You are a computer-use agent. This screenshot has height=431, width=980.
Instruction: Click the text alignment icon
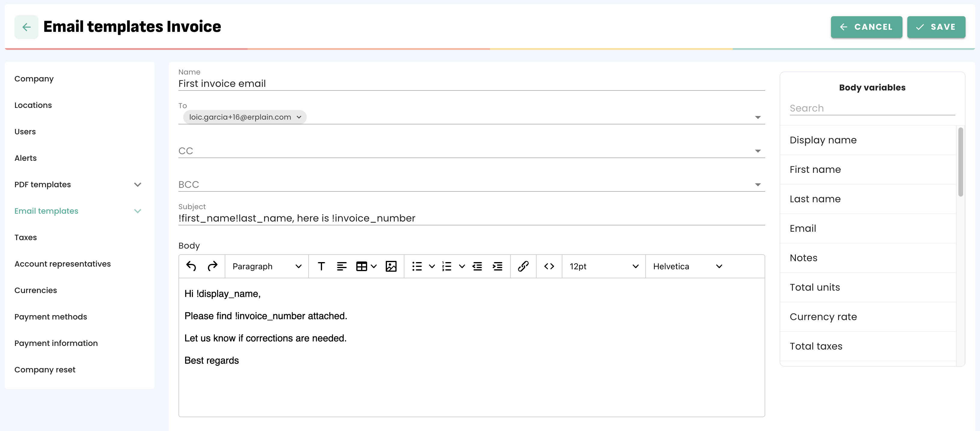pos(342,266)
